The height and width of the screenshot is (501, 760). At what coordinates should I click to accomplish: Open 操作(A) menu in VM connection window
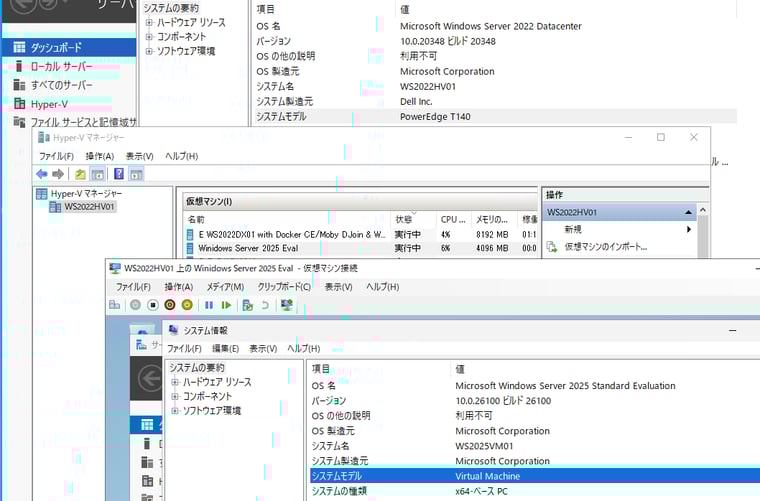[178, 287]
